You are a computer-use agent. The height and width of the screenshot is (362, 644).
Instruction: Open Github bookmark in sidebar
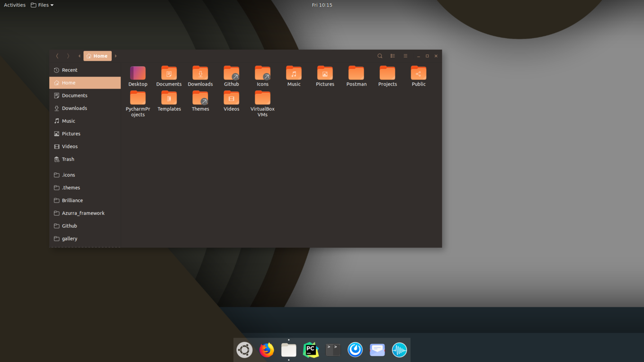click(85, 226)
